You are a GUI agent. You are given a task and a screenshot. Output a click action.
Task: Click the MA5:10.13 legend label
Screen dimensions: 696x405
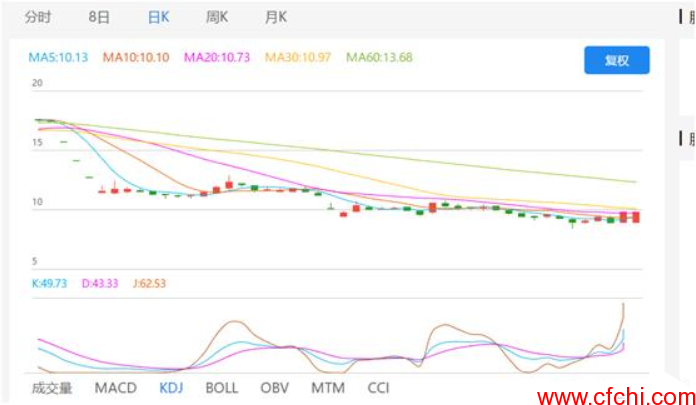pos(58,57)
